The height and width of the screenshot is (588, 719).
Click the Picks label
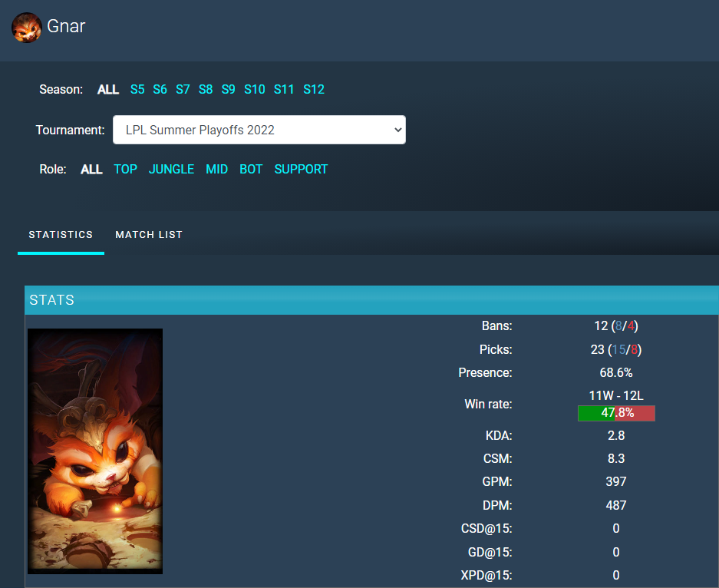496,350
